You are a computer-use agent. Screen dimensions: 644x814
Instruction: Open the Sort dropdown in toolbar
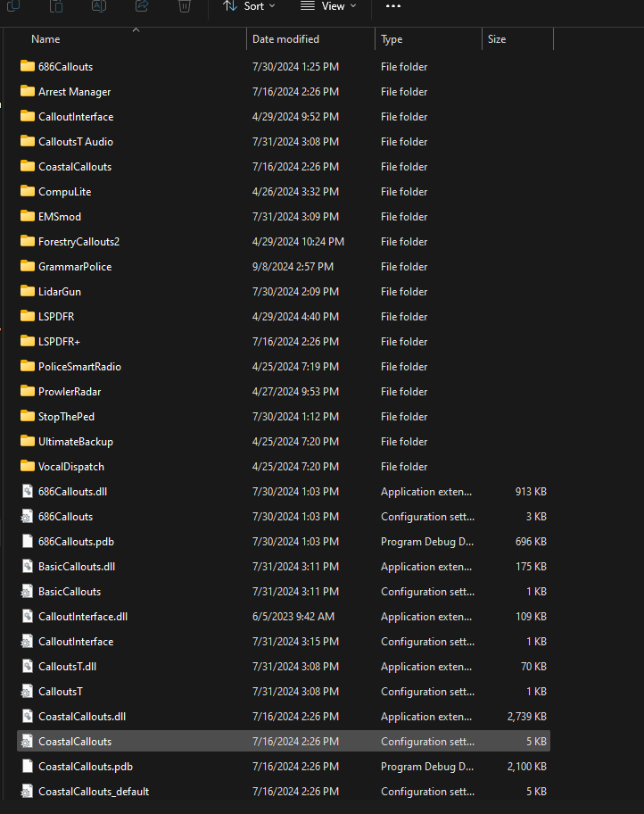pyautogui.click(x=249, y=6)
